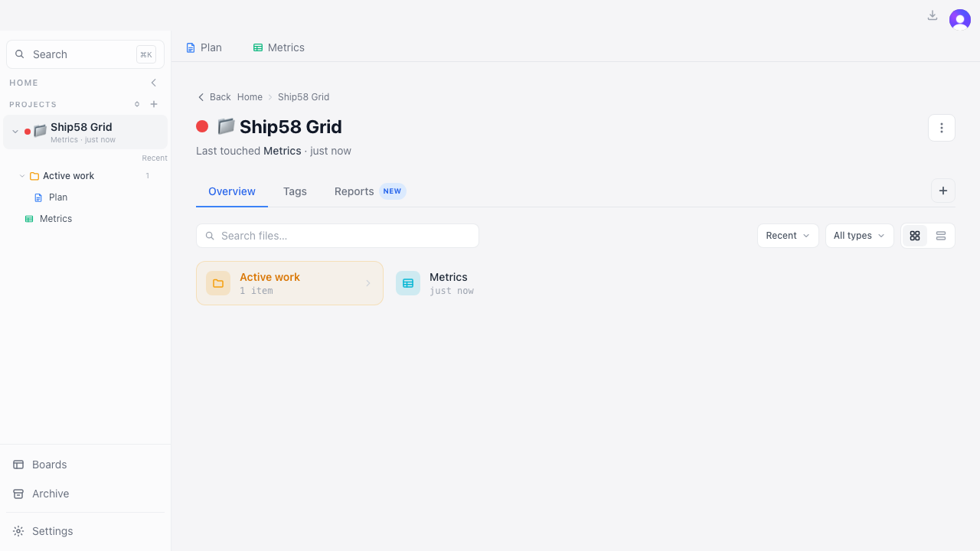Click the Metrics card title
Screen dimensions: 980x551
449,277
